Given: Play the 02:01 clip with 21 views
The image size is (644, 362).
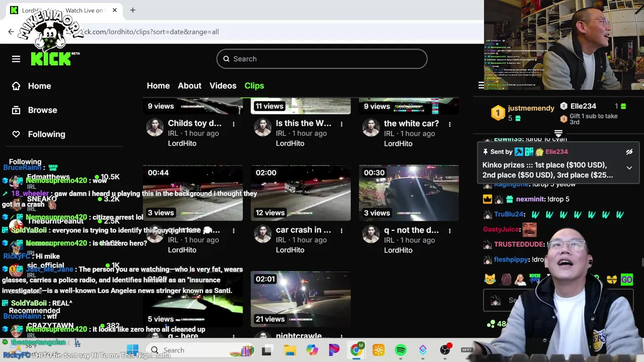Looking at the screenshot, I should [x=301, y=299].
